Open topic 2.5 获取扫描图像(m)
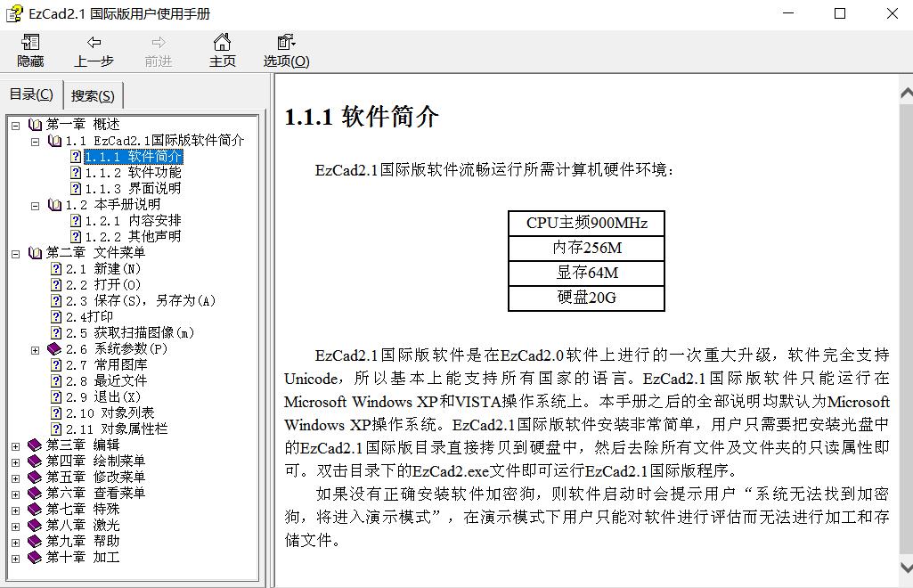913x588 pixels. 130,333
